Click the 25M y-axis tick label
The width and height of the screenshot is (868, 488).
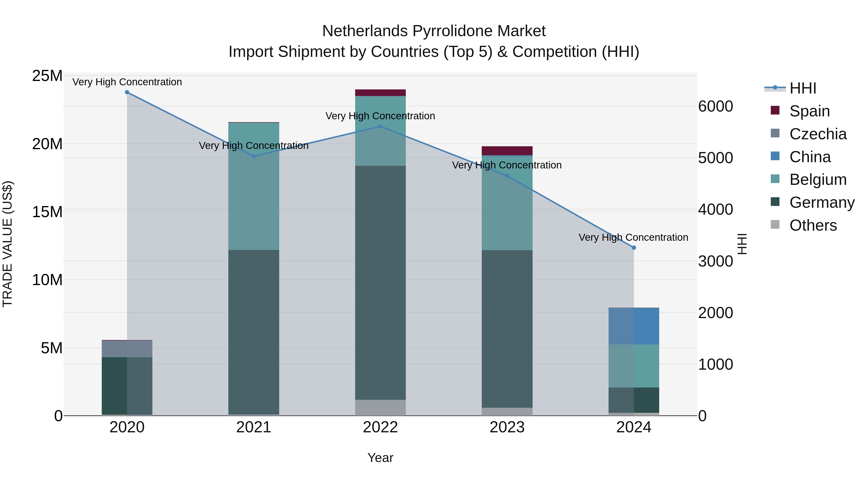click(x=47, y=76)
